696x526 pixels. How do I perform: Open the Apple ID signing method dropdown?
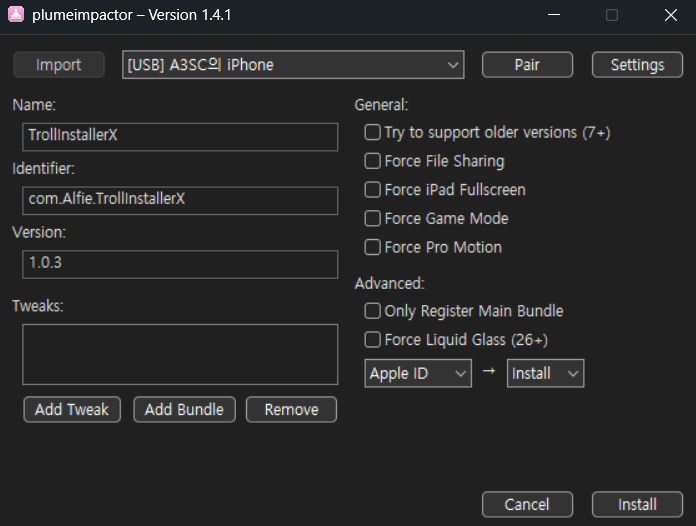[x=418, y=373]
